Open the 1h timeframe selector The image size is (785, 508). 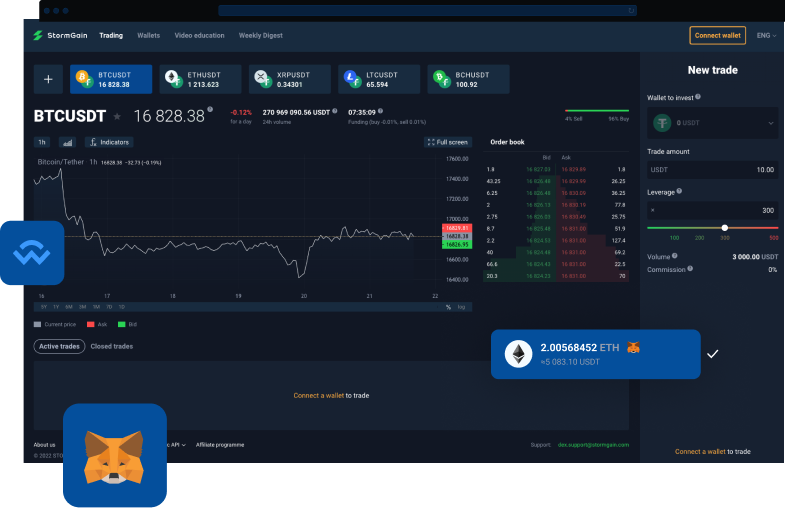pyautogui.click(x=42, y=142)
